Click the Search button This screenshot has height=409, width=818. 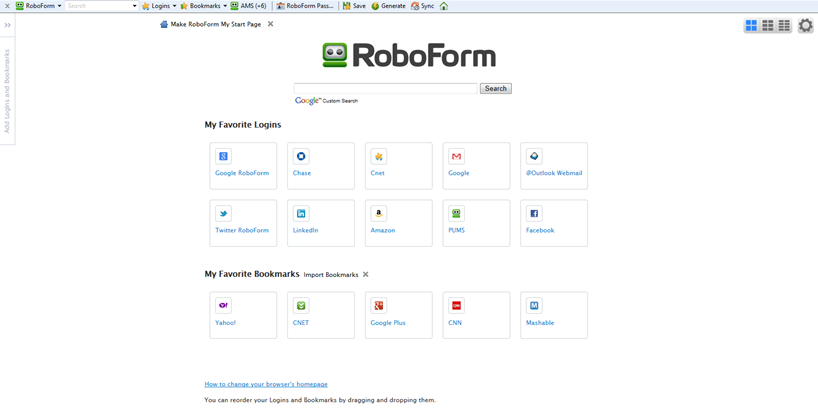[496, 88]
